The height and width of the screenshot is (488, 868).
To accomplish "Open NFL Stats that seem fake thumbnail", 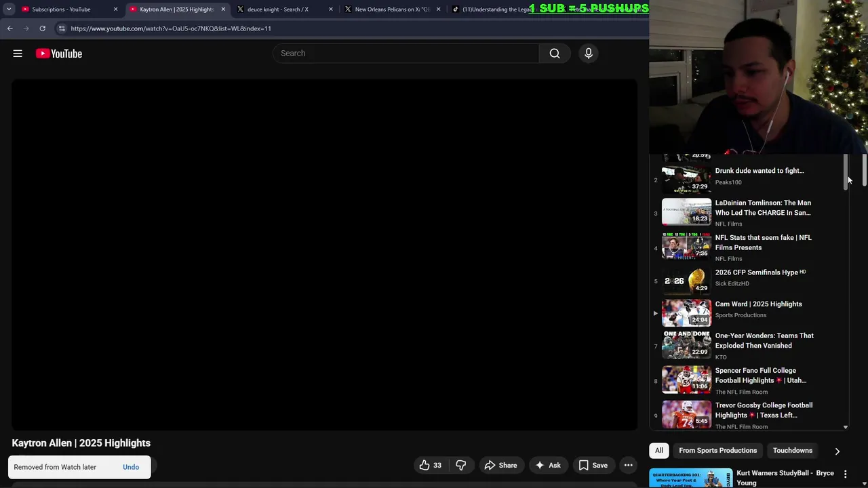I will point(686,246).
